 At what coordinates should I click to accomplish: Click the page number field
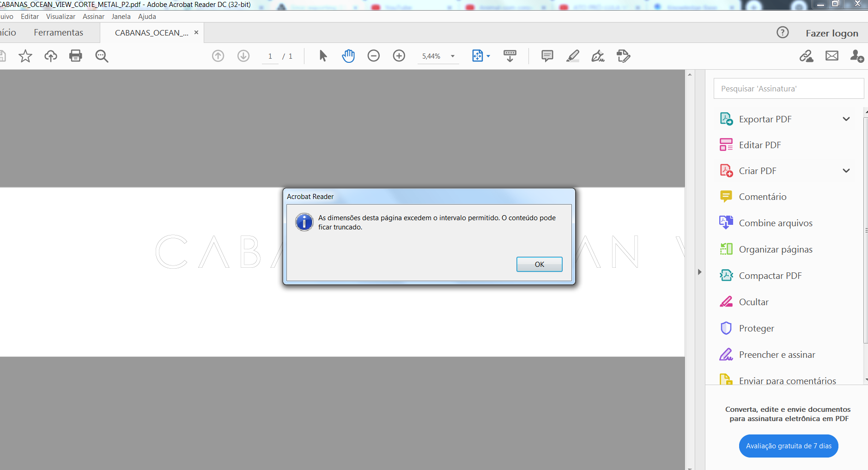[270, 56]
